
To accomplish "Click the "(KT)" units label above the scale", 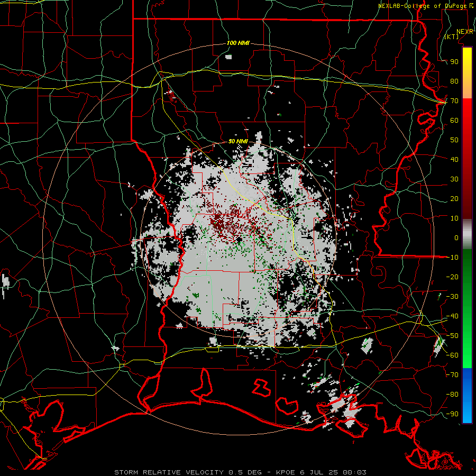I will point(452,36).
